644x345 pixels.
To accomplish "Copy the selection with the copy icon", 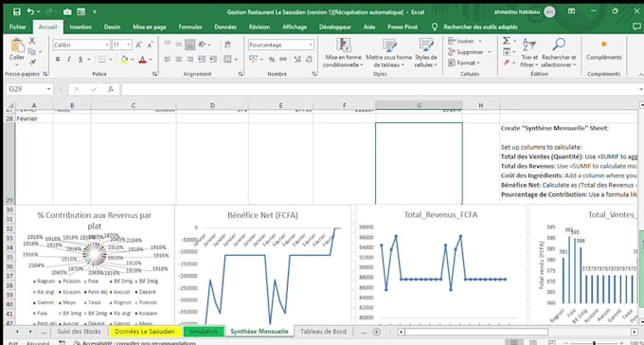I will point(32,51).
